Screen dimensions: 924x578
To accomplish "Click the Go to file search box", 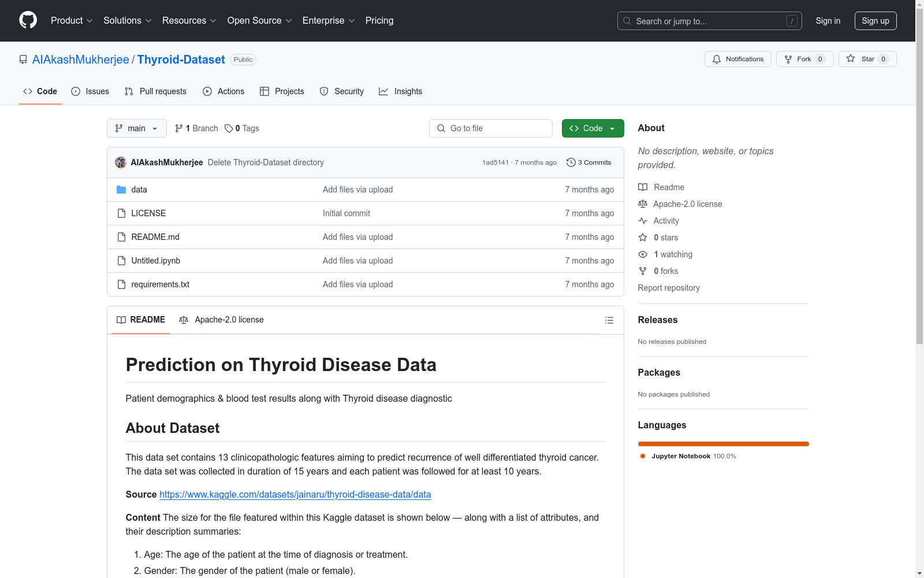I will coord(491,128).
